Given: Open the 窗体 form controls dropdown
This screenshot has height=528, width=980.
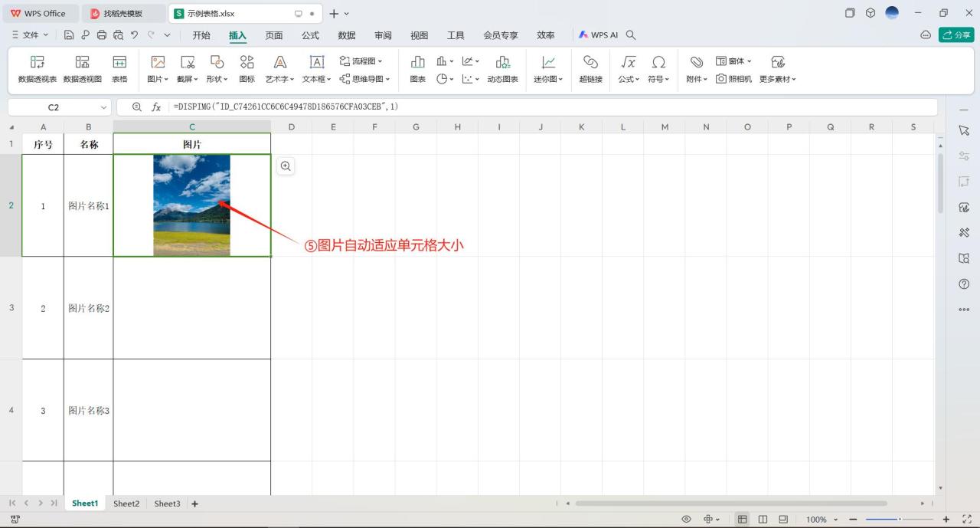Looking at the screenshot, I should 734,61.
